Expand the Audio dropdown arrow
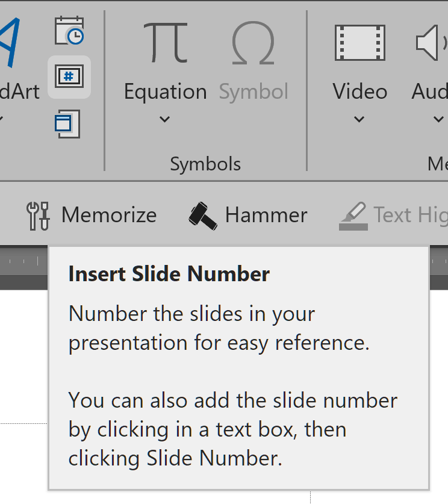This screenshot has width=448, height=504. coord(438,119)
